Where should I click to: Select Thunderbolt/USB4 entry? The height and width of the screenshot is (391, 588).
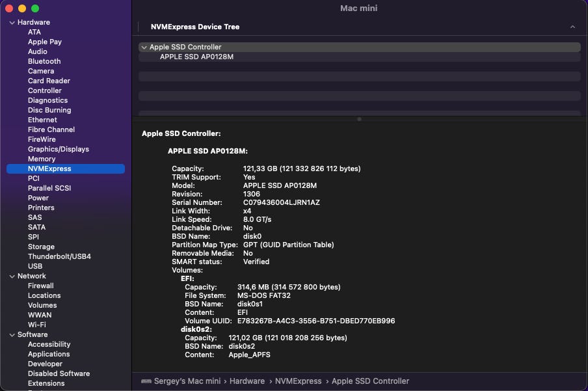tap(59, 257)
